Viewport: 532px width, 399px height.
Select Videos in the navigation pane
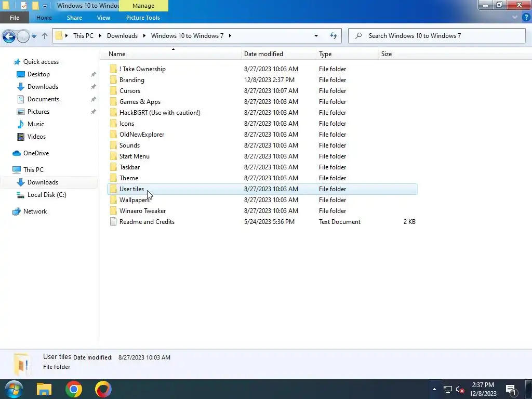pyautogui.click(x=36, y=137)
